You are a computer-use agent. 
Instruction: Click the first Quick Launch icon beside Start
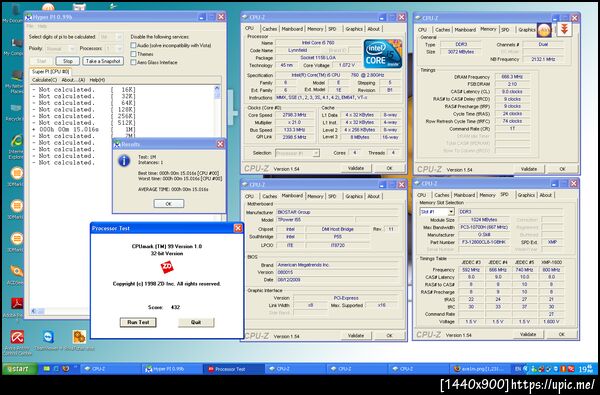[x=47, y=369]
